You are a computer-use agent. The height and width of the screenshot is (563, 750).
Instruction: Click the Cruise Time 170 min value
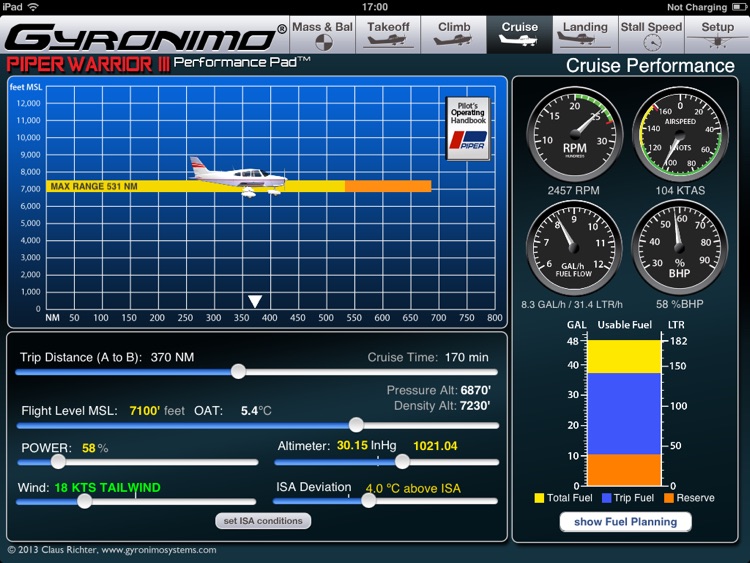[466, 357]
